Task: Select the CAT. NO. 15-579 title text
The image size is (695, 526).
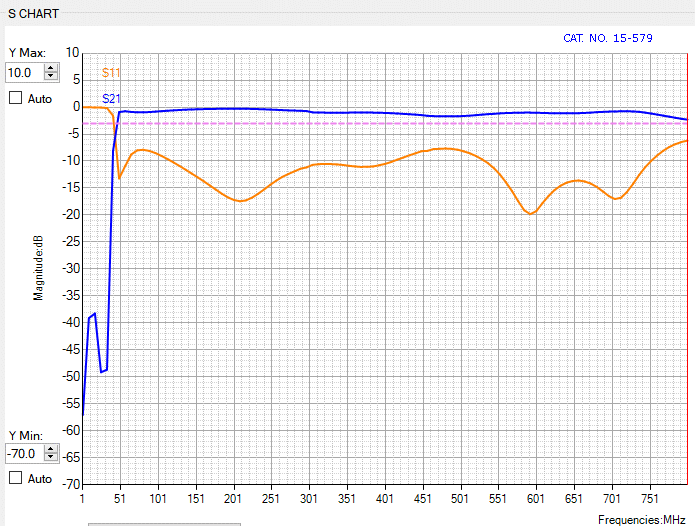Action: click(x=608, y=38)
